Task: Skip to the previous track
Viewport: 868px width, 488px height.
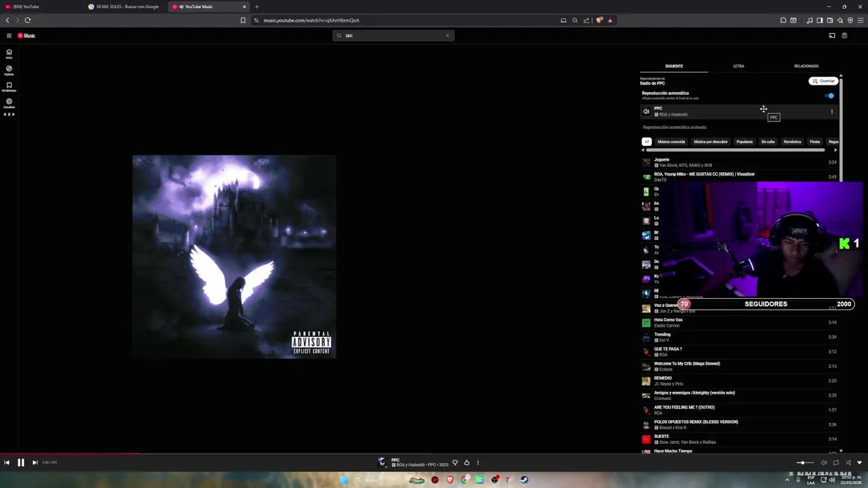Action: coord(7,462)
